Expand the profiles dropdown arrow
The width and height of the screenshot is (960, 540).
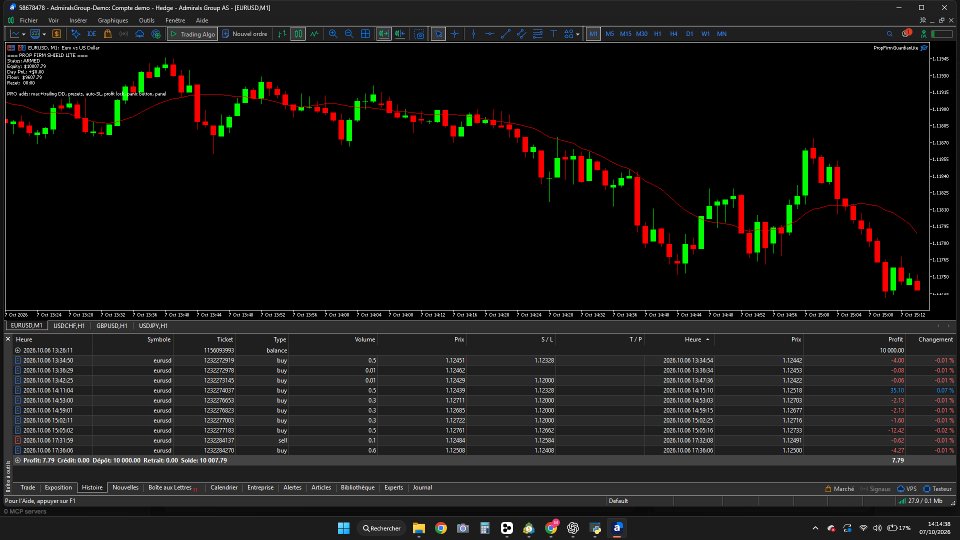tap(45, 34)
